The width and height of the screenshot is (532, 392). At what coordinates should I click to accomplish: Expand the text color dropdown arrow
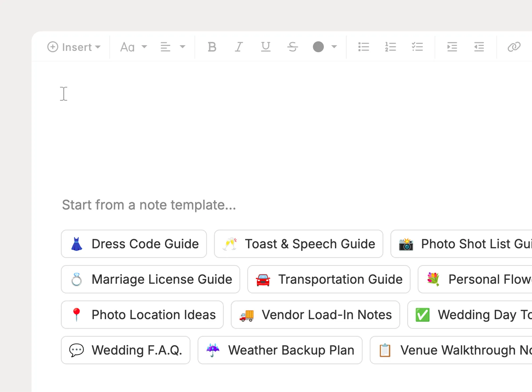[x=334, y=47]
